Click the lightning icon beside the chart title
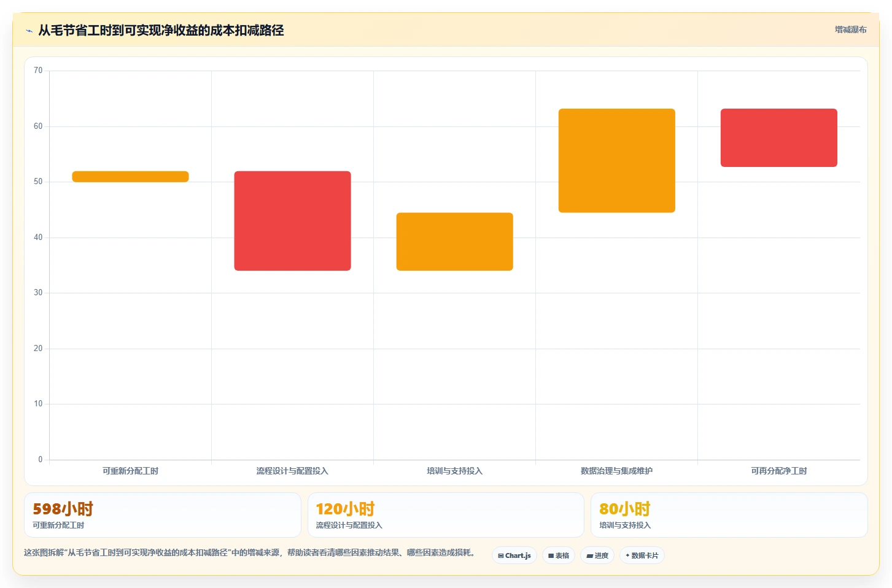This screenshot has width=892, height=588. click(x=29, y=31)
